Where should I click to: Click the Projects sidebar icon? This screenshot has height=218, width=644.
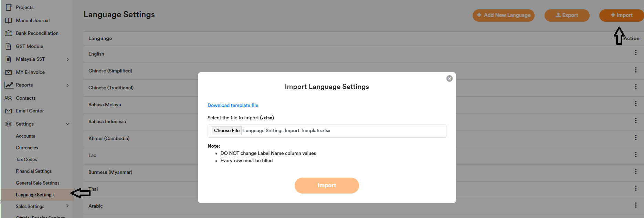point(9,7)
